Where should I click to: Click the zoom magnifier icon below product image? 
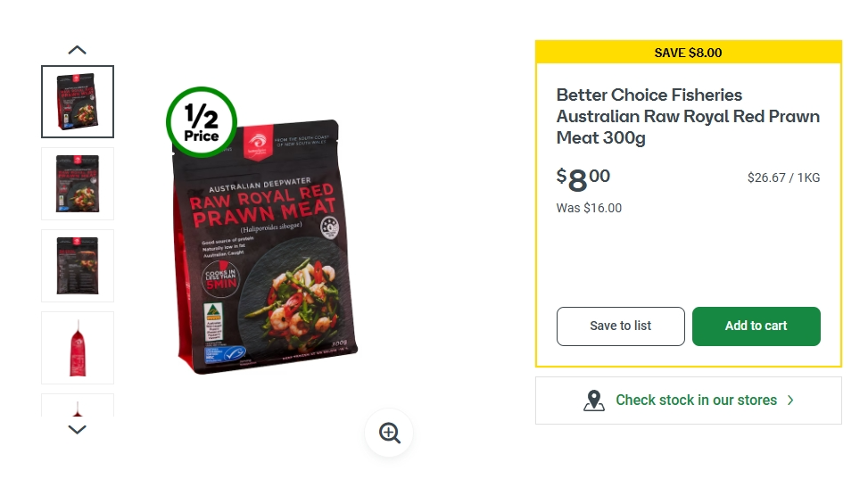(389, 433)
